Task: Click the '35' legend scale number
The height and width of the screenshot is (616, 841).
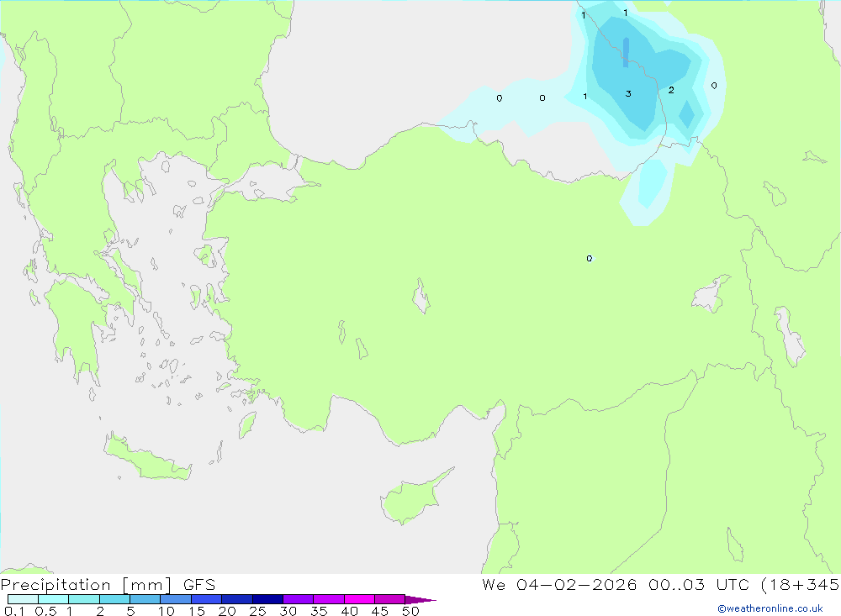Action: [319, 611]
